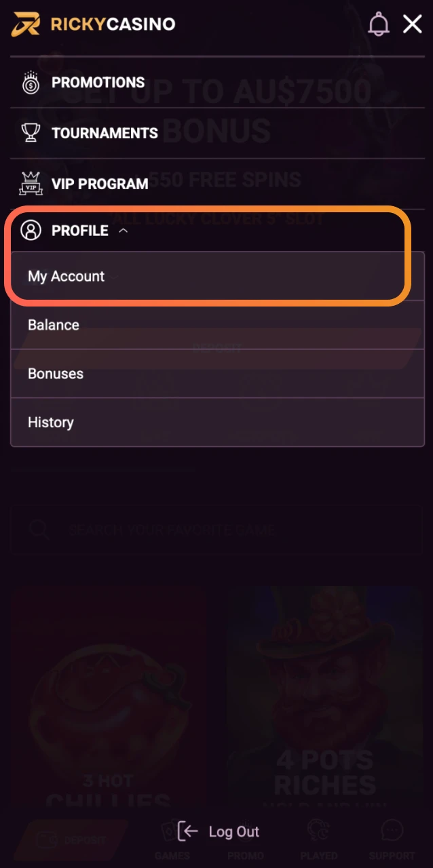View History from the profile menu
The width and height of the screenshot is (433, 868).
click(50, 422)
